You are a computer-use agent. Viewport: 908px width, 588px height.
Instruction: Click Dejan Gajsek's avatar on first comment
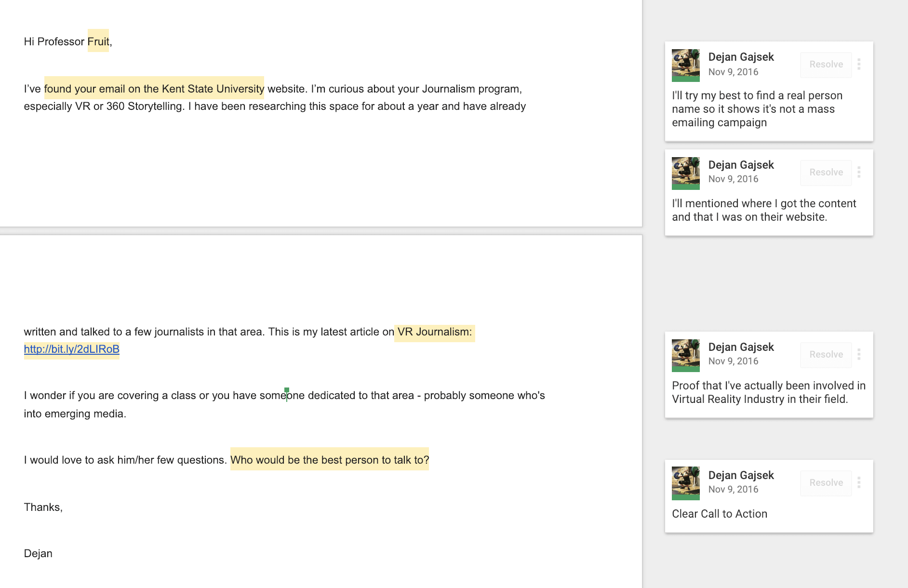pos(686,66)
